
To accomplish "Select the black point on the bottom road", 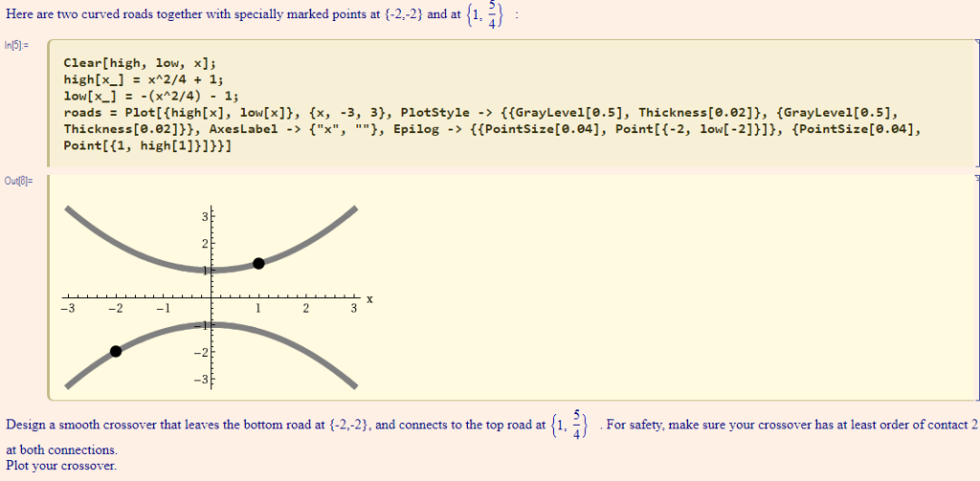I will [116, 351].
